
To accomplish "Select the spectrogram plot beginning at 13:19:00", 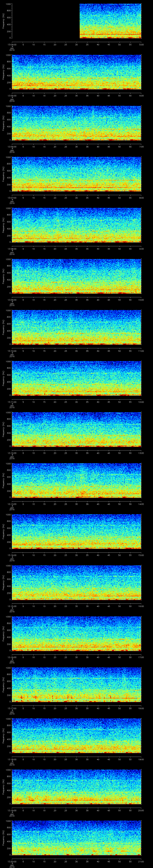I will click(x=77, y=787).
